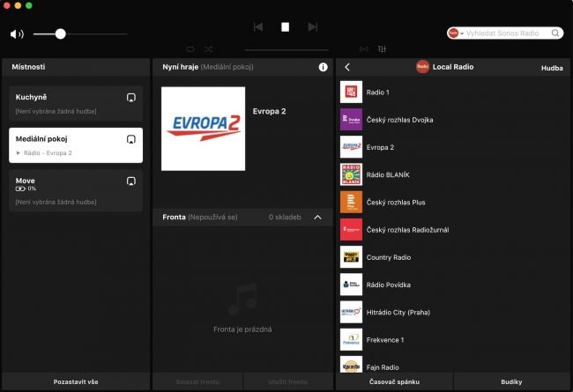Stop playback with the stop button
This screenshot has height=392, width=573.
tap(286, 27)
